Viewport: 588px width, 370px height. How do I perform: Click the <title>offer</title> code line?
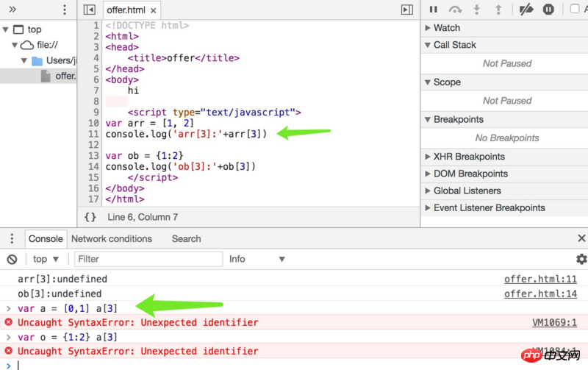(183, 58)
